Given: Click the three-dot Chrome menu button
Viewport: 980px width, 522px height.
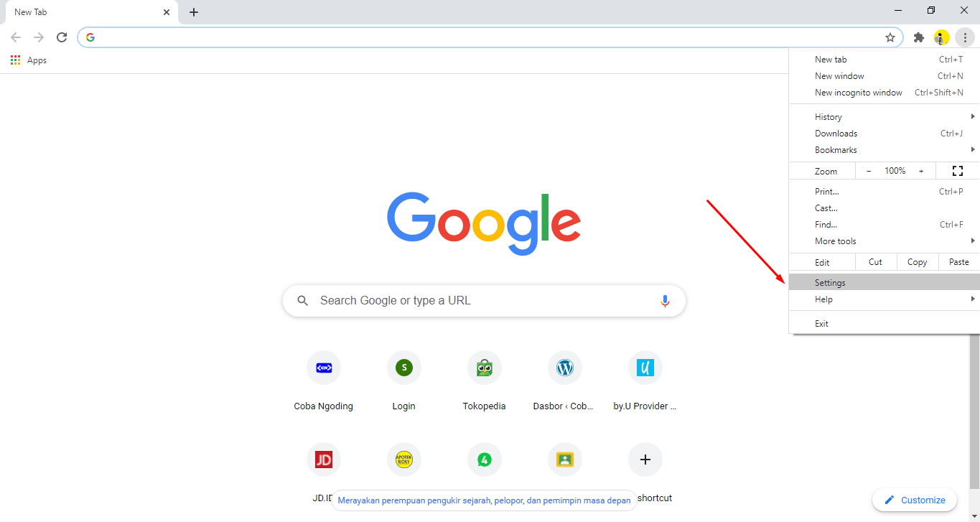Looking at the screenshot, I should [965, 37].
